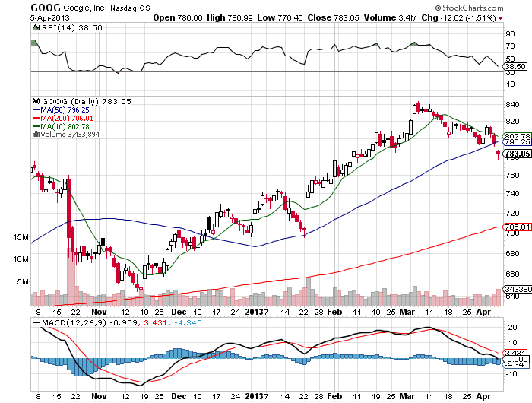This screenshot has height=403, width=532.
Task: Click the Nov label on MACD panel axis
Action: pos(99,396)
